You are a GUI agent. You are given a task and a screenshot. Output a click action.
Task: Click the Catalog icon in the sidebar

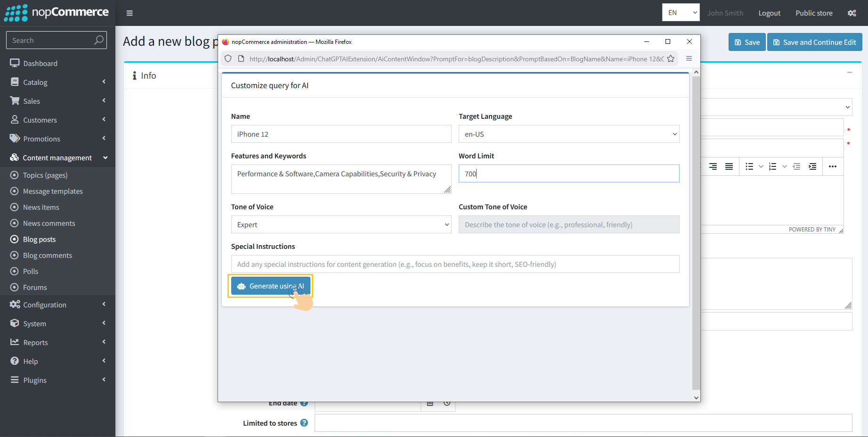coord(14,82)
